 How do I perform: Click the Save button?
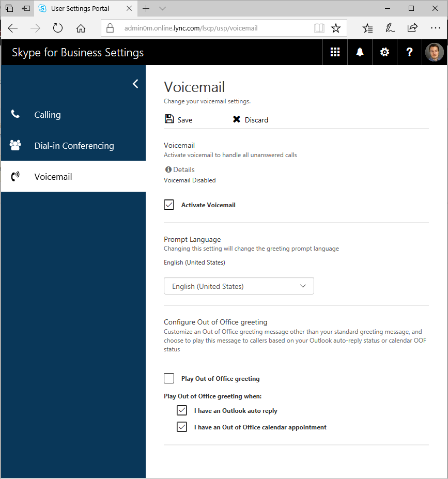[x=178, y=119]
